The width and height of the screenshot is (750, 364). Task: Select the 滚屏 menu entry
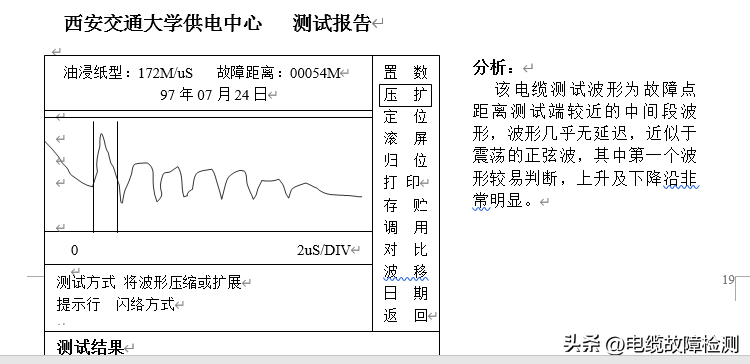(406, 138)
